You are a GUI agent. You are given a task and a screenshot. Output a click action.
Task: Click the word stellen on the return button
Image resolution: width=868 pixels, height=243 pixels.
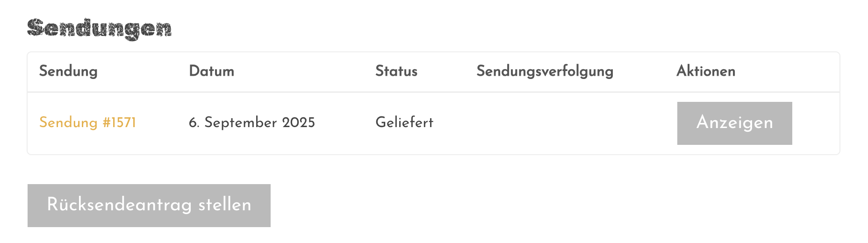[x=225, y=205]
